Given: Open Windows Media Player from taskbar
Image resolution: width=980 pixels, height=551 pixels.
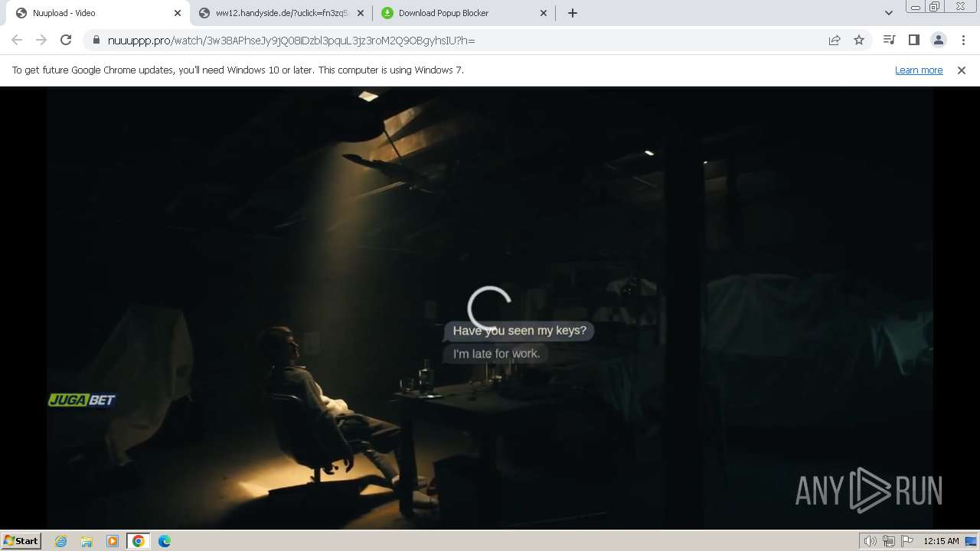Looking at the screenshot, I should [113, 541].
